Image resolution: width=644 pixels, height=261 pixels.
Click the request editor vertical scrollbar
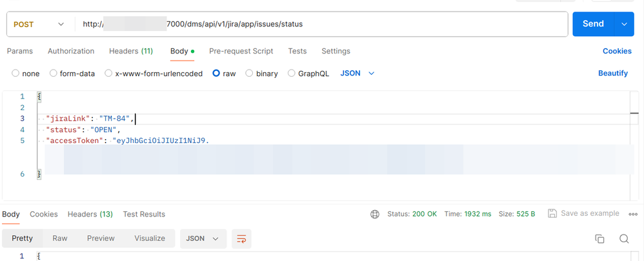pyautogui.click(x=634, y=146)
